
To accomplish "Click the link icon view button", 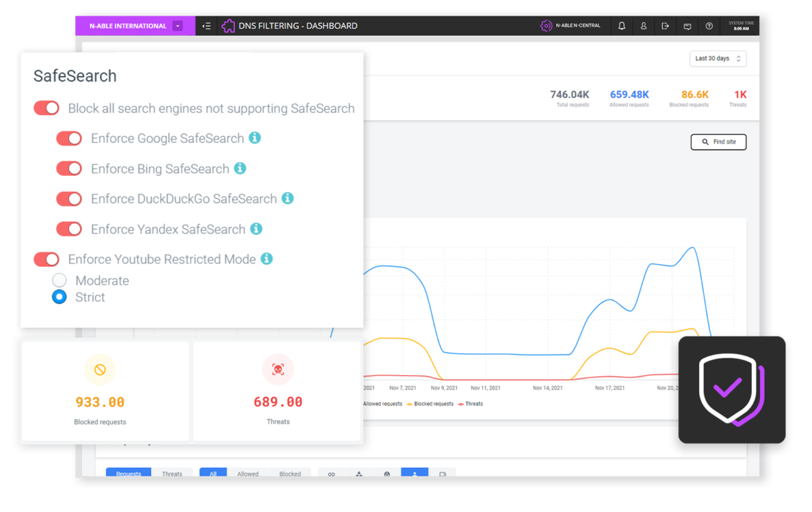I will (332, 473).
